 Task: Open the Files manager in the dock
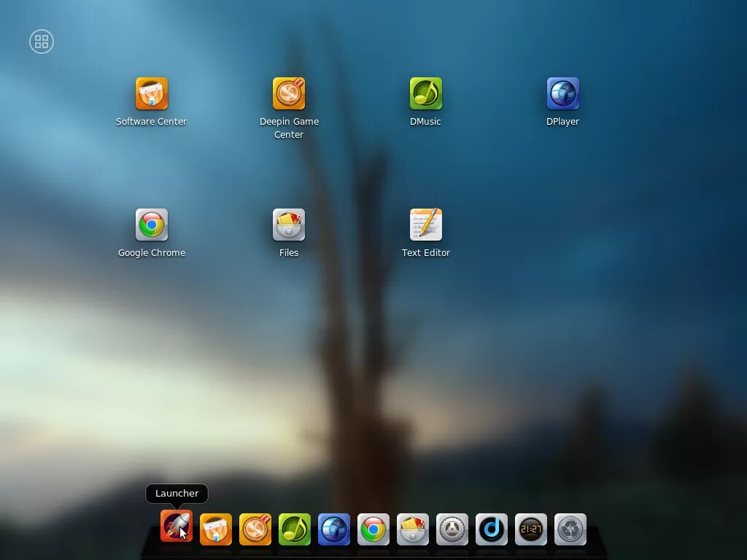point(413,529)
